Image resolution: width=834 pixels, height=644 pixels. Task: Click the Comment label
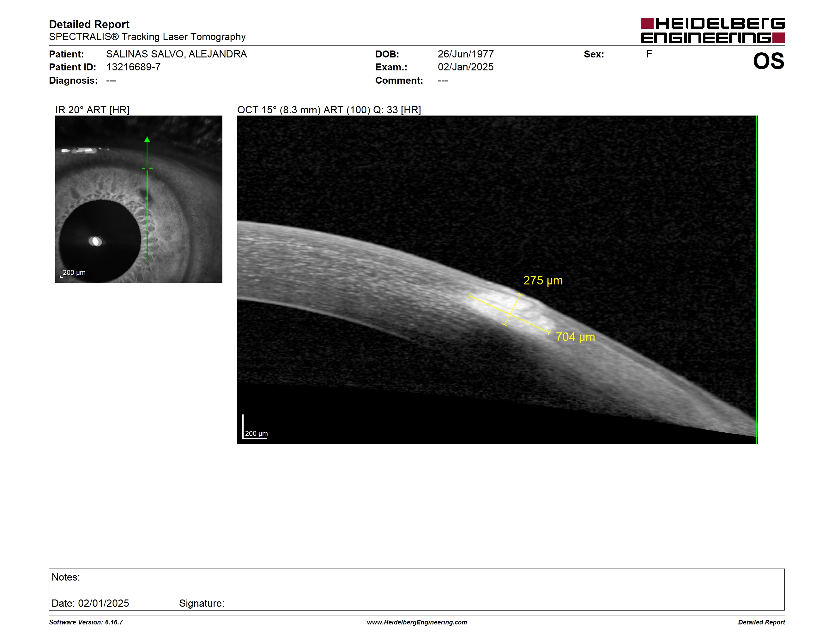pyautogui.click(x=399, y=80)
